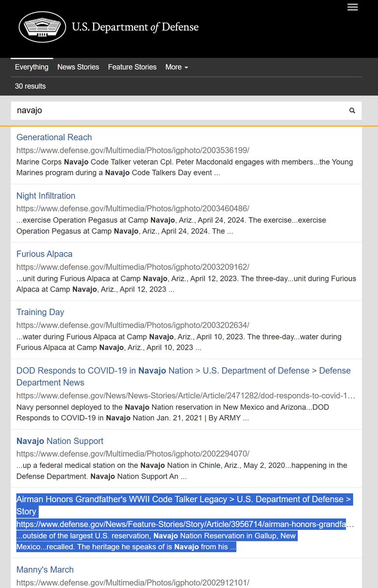Click URL containing Article/3956714
The height and width of the screenshot is (588, 378).
(x=185, y=525)
